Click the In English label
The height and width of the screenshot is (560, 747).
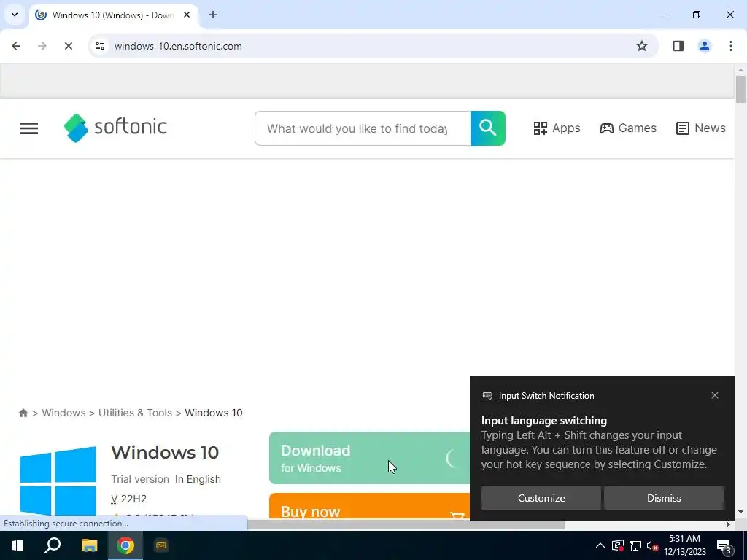coord(198,479)
